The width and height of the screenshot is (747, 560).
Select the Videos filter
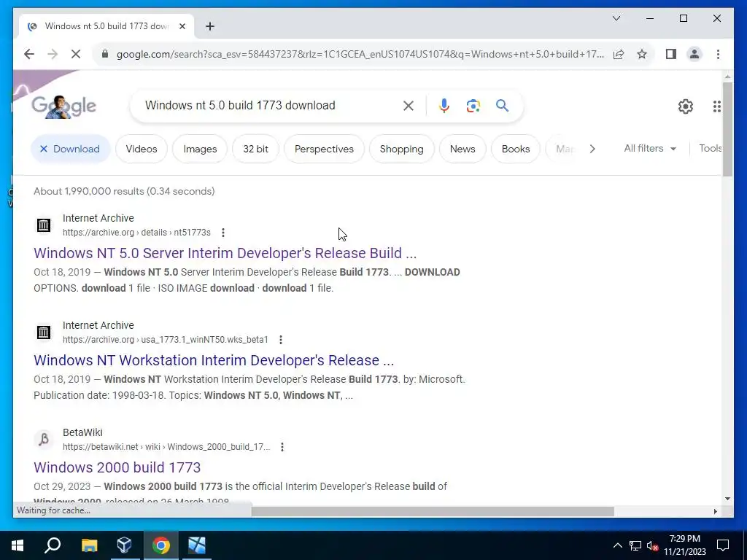pyautogui.click(x=142, y=149)
